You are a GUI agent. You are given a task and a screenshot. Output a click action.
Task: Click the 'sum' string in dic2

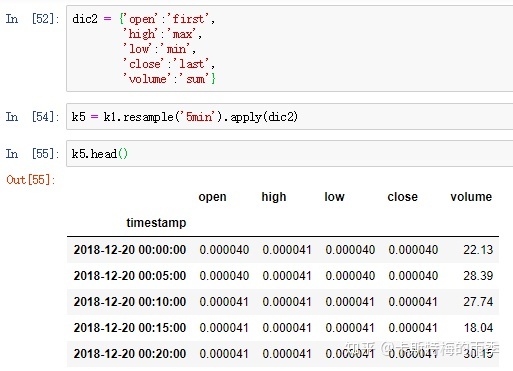195,79
